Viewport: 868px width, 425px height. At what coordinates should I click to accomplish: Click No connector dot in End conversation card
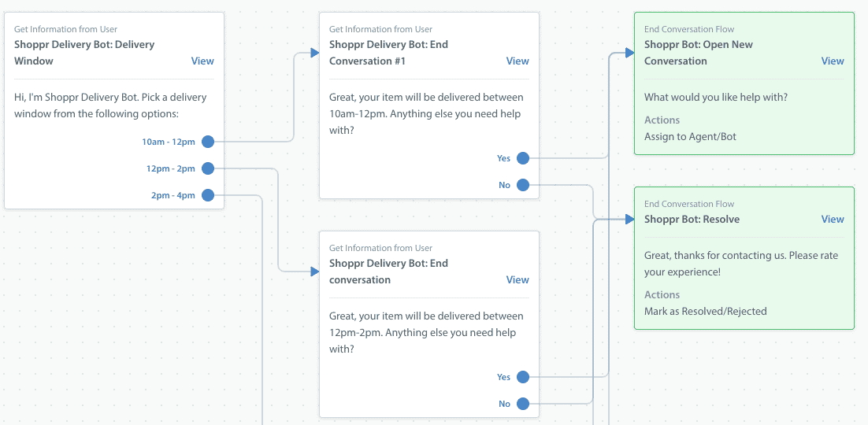(x=523, y=404)
